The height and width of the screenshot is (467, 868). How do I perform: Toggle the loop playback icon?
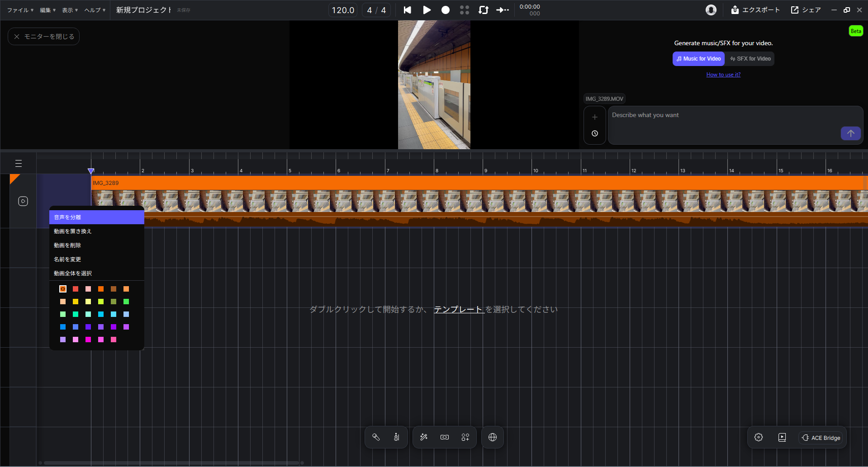[x=484, y=10]
